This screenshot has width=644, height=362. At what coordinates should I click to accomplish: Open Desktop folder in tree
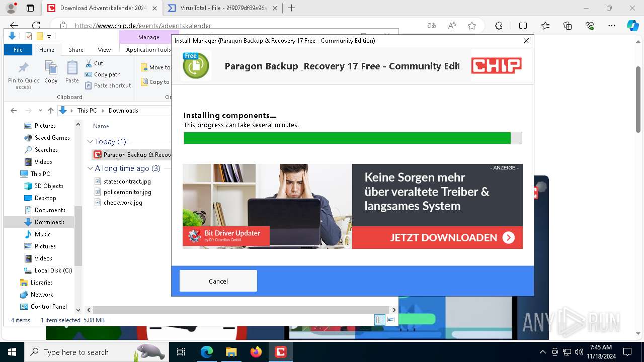click(x=40, y=198)
